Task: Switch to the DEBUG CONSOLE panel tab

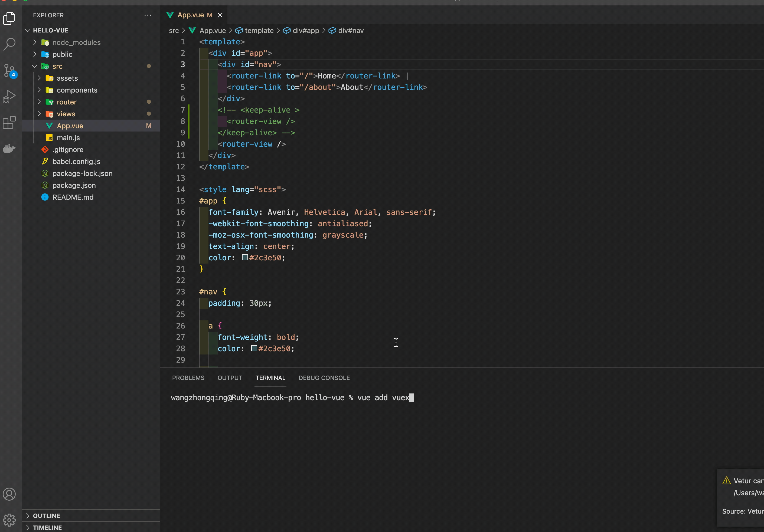Action: point(324,378)
